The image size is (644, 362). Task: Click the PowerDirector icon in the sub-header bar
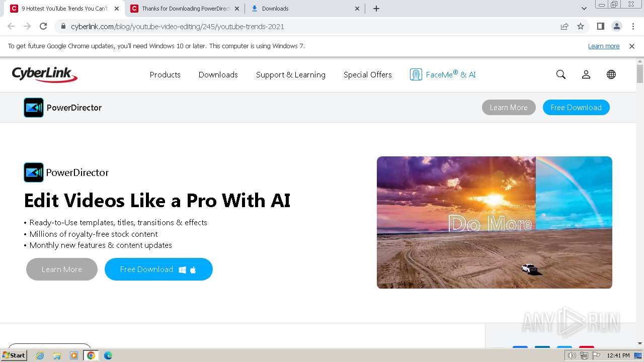[x=34, y=108]
